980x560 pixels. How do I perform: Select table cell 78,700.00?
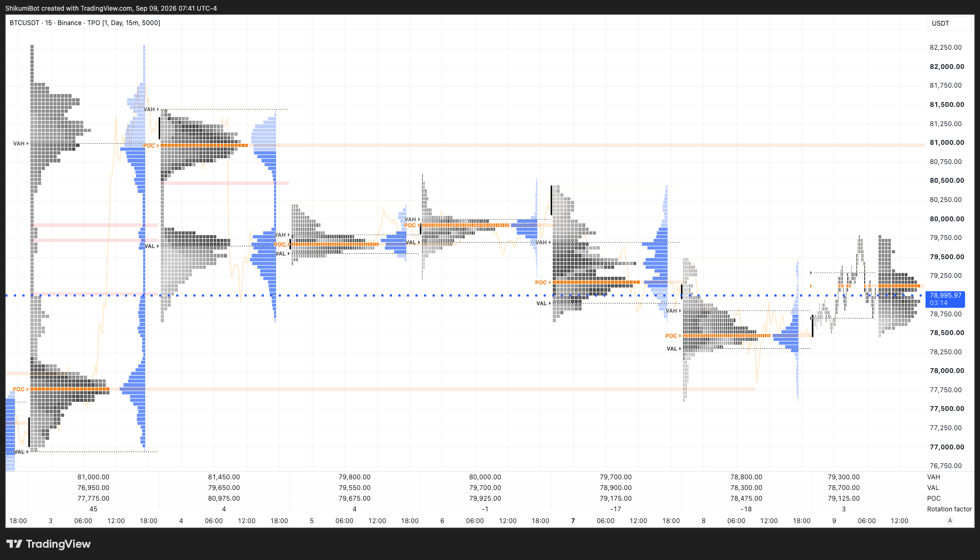(x=844, y=488)
